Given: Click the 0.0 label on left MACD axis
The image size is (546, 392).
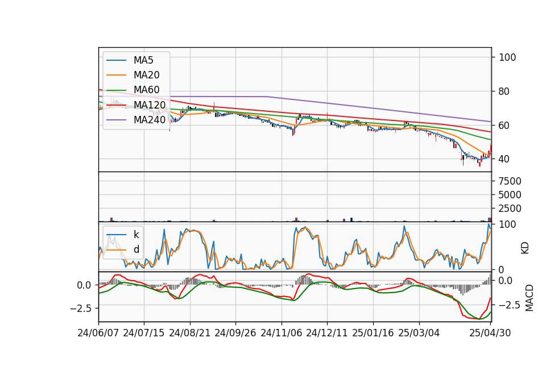Looking at the screenshot, I should (84, 285).
